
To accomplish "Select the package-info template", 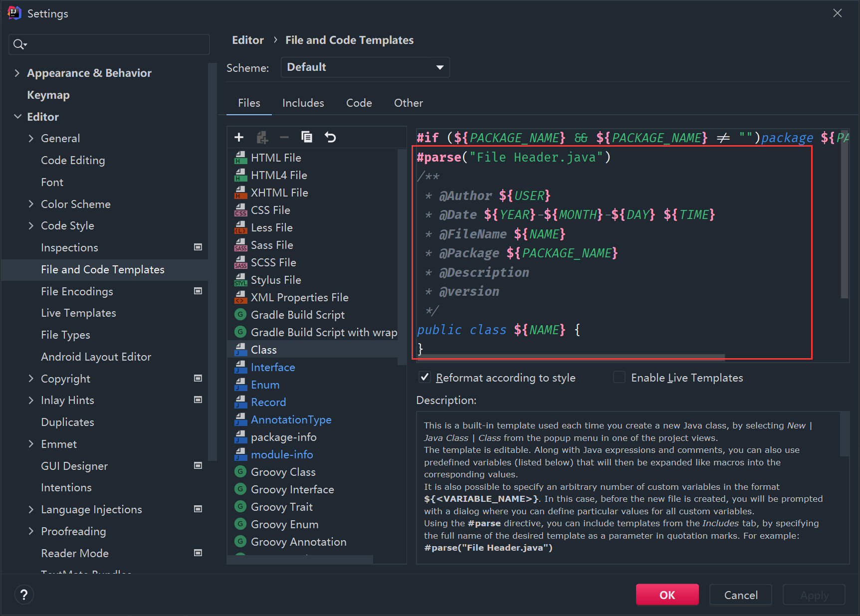I will [x=284, y=437].
